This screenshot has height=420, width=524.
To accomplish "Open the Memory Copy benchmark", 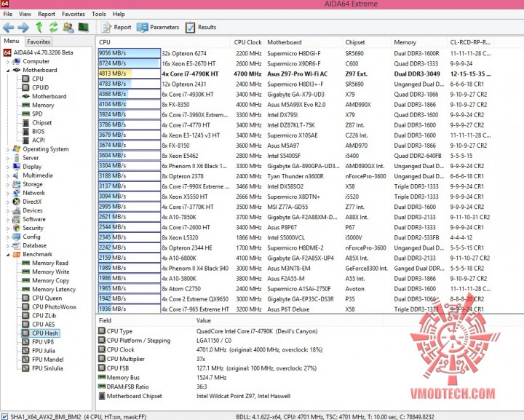I will (x=46, y=280).
